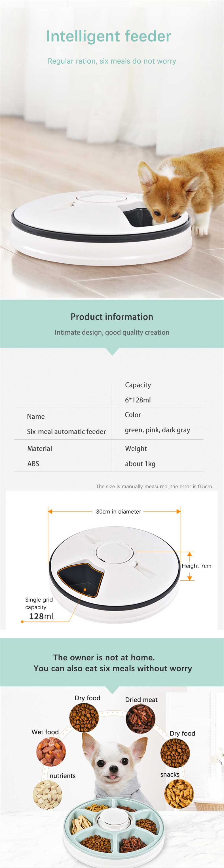Click the "6*128ml" capacity value
This screenshot has height=868, width=224.
click(x=138, y=400)
